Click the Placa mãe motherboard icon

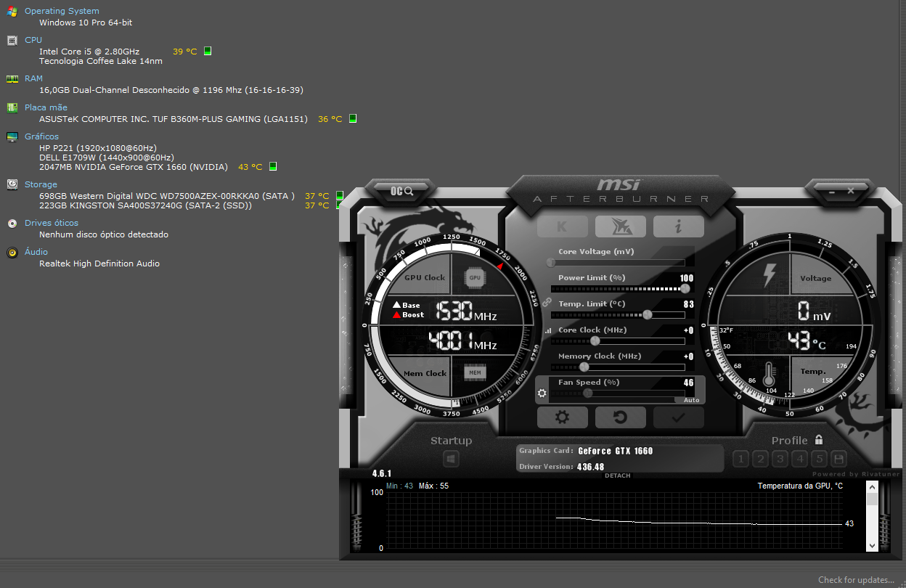click(x=12, y=108)
